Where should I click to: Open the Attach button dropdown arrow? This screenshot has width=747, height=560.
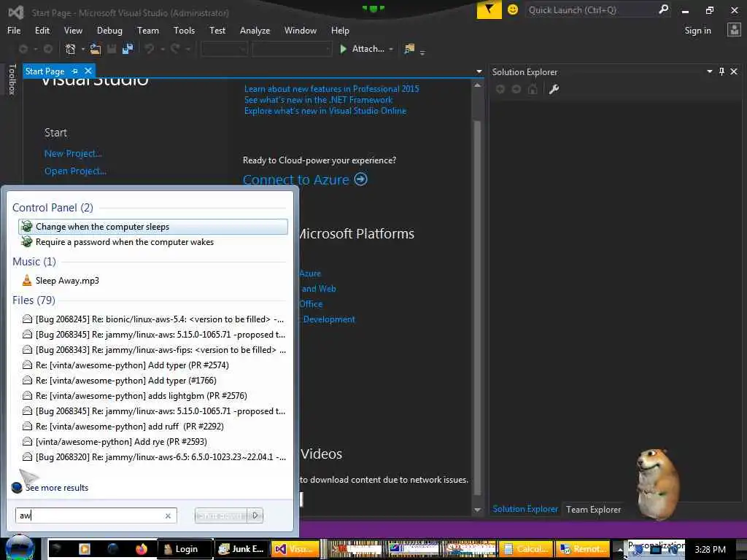click(x=391, y=49)
